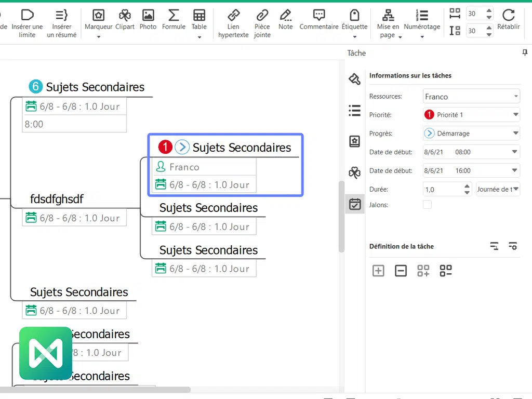Attach a file with Pièce jointe
Screen dimensions: 532x399
coord(262,16)
